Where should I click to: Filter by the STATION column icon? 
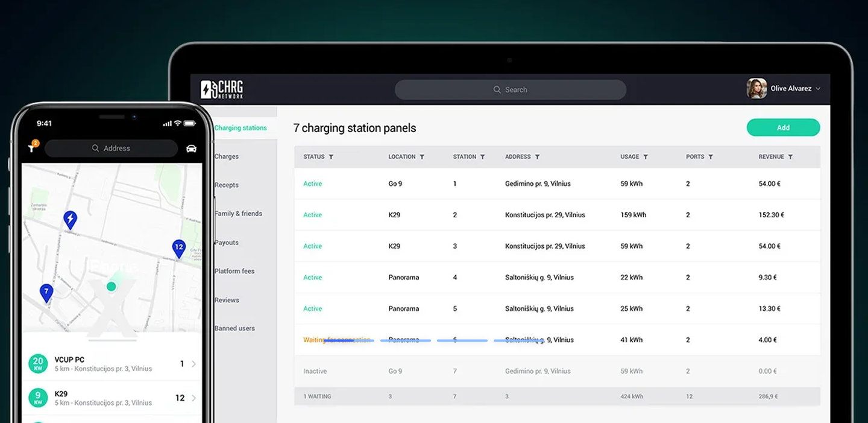coord(482,157)
